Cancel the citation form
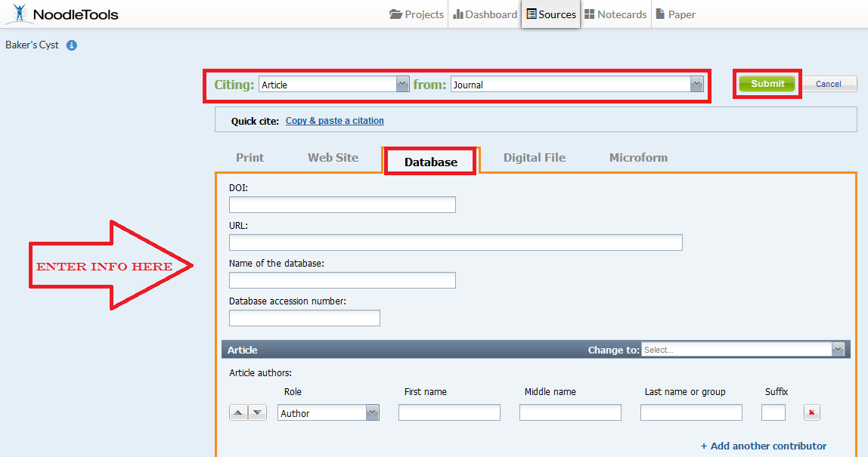This screenshot has width=868, height=457. pyautogui.click(x=829, y=84)
